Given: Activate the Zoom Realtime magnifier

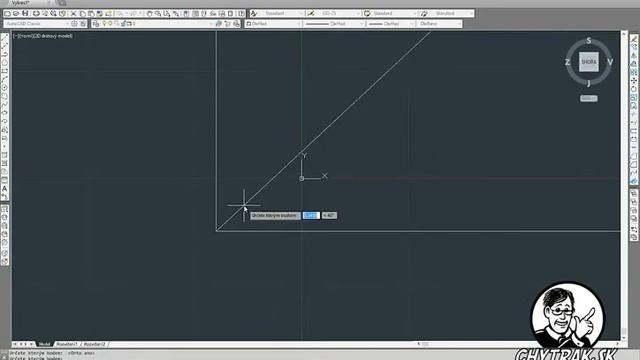Looking at the screenshot, I should click(x=158, y=13).
